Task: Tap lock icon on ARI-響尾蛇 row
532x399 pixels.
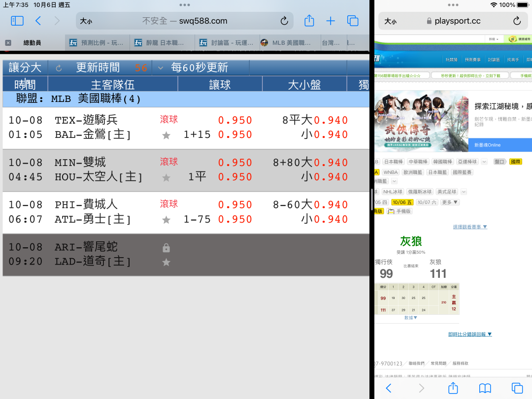Action: point(166,248)
